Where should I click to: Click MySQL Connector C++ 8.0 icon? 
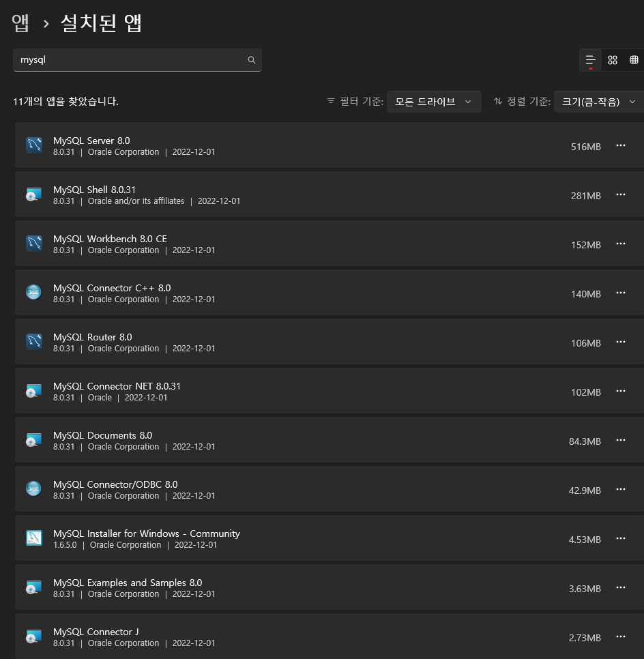pyautogui.click(x=34, y=293)
